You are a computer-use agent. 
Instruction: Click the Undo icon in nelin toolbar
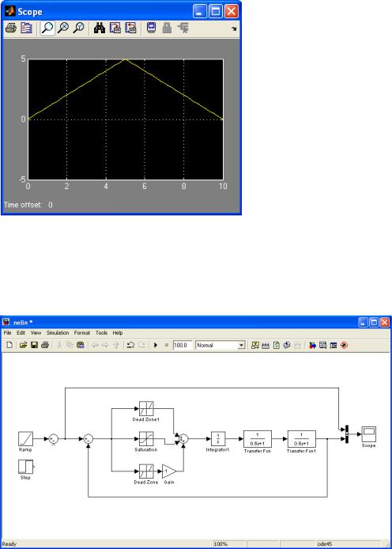130,345
